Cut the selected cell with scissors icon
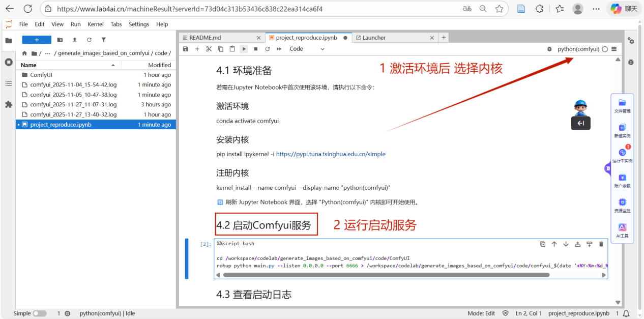The image size is (644, 319). 209,49
